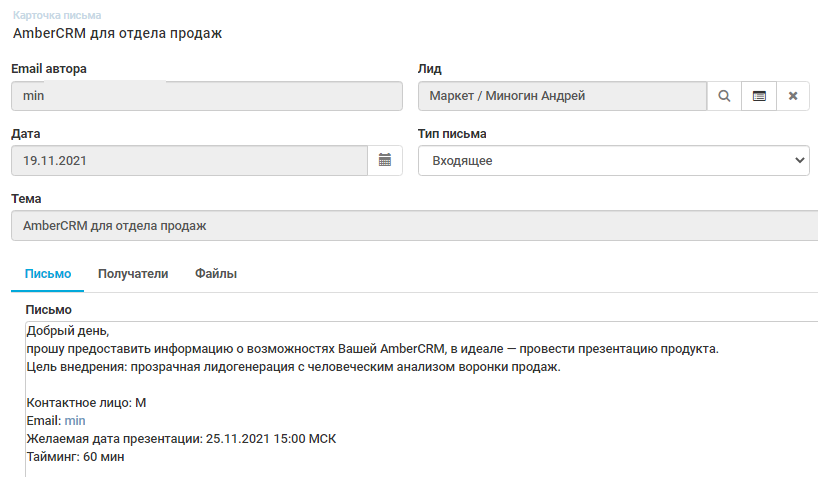Click the 'Добрый день,' line in the letter
Viewport: 818px width, 477px height.
pyautogui.click(x=68, y=331)
